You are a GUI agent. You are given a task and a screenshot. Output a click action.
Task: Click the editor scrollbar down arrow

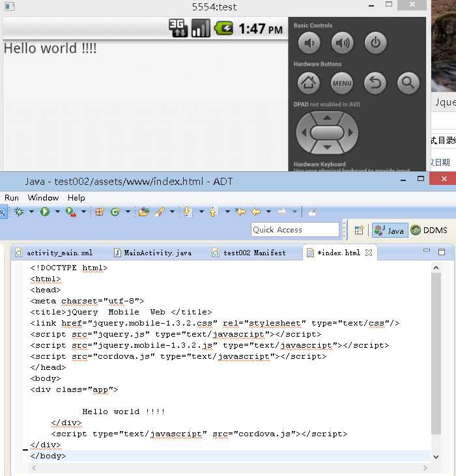point(436,457)
